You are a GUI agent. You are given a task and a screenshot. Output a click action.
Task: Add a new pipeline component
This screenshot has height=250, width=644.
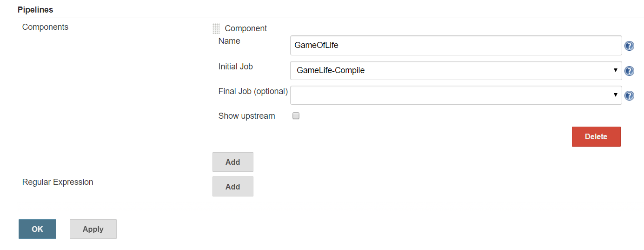coord(232,162)
